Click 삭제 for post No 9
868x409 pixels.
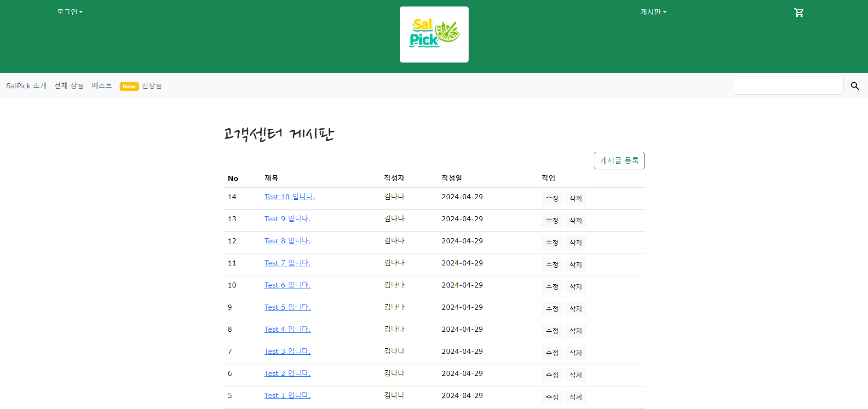pyautogui.click(x=576, y=309)
